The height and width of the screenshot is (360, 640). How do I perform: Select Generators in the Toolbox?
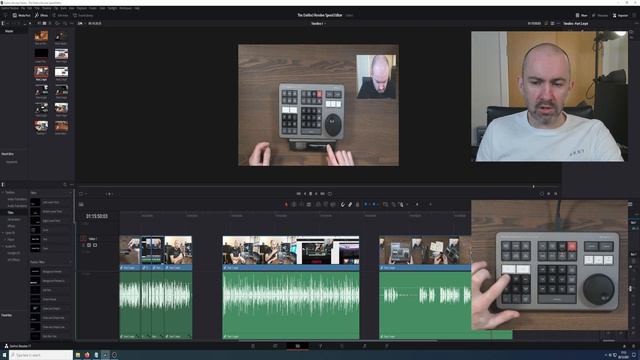click(x=14, y=219)
